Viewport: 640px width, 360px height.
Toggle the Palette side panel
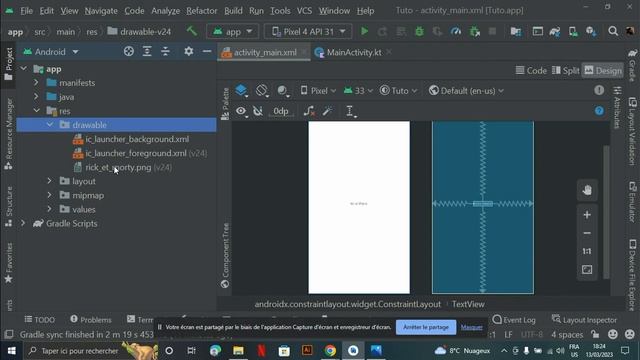[x=225, y=104]
